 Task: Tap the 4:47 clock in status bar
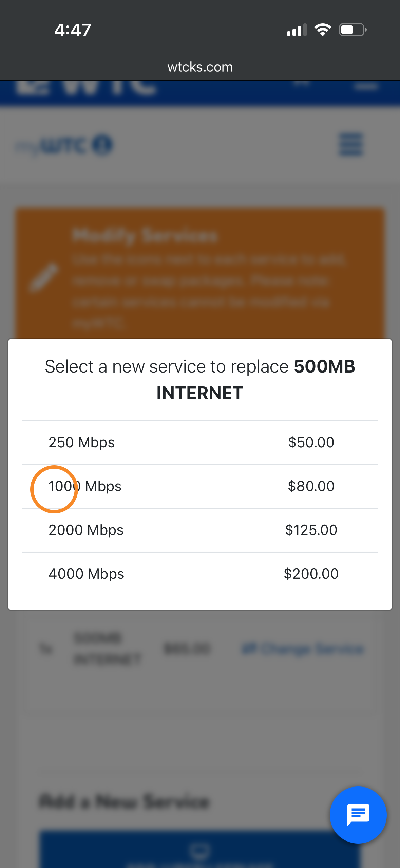(x=73, y=30)
